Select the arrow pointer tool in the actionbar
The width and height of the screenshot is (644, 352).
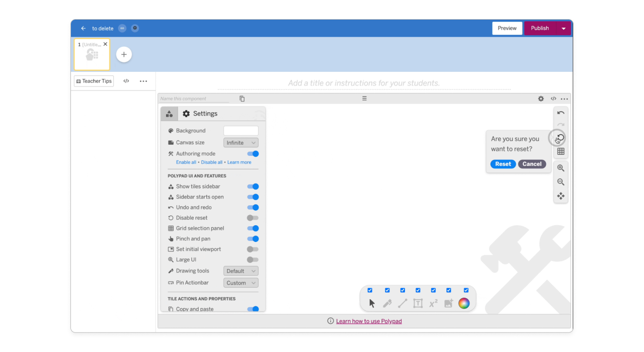[371, 303]
